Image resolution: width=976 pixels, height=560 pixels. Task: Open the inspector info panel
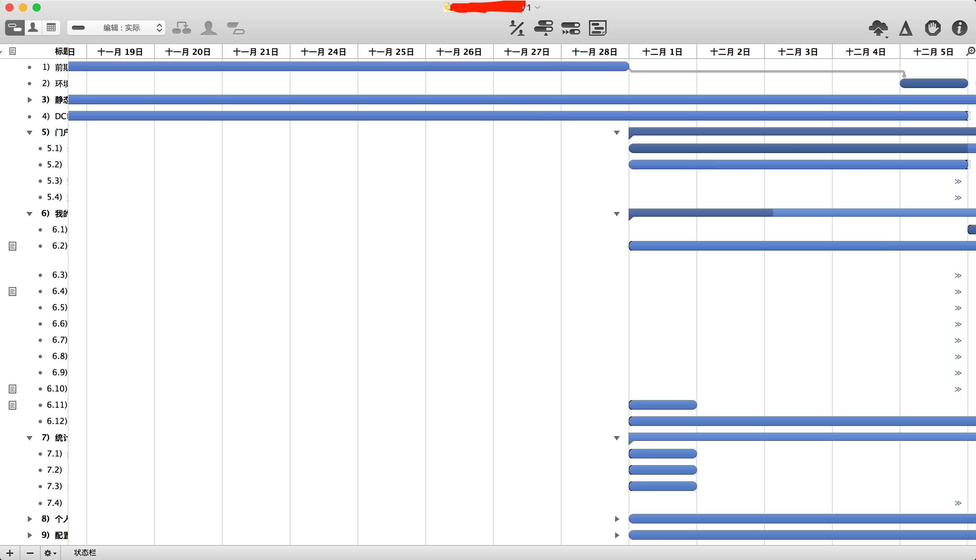(x=959, y=28)
